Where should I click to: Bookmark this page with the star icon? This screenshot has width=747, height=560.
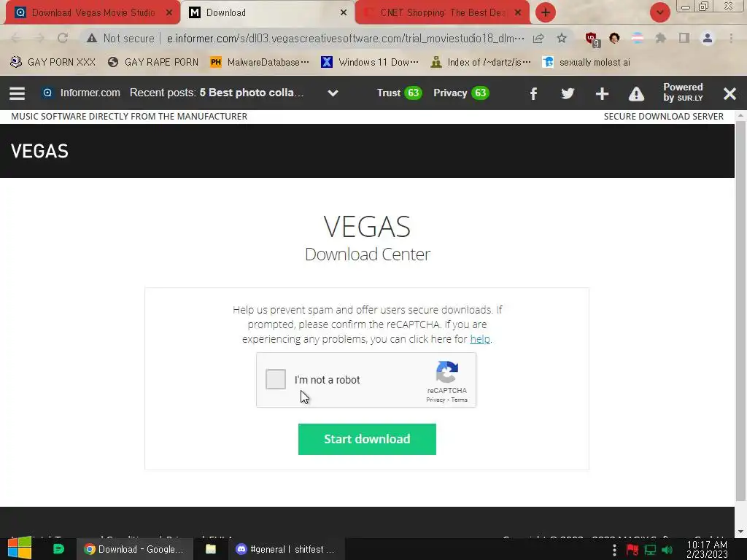click(562, 38)
